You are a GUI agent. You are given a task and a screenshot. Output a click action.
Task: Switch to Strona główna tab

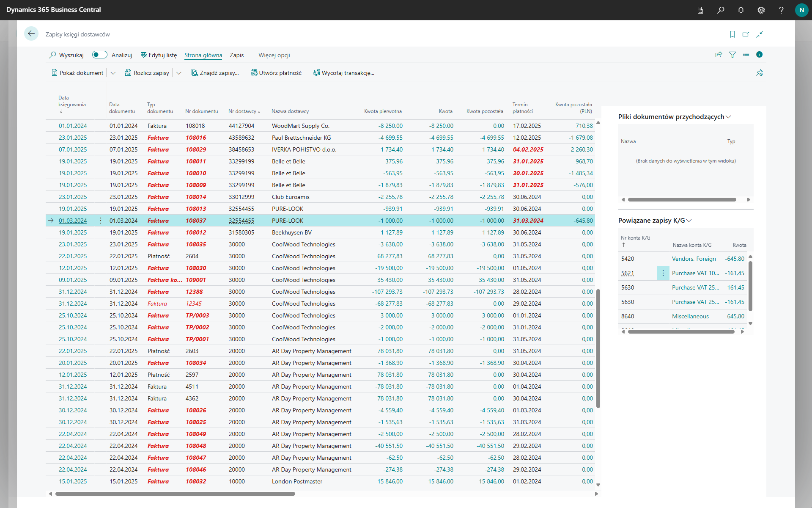coord(203,55)
